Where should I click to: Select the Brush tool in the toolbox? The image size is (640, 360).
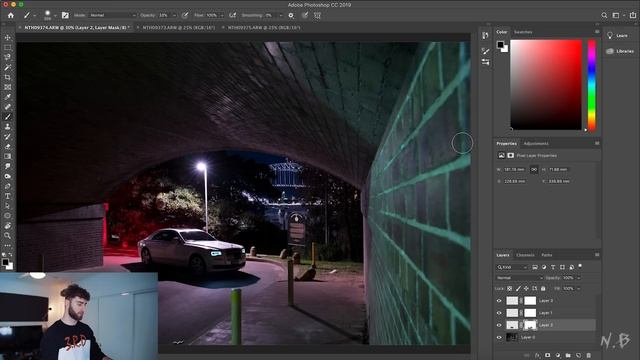click(x=7, y=117)
